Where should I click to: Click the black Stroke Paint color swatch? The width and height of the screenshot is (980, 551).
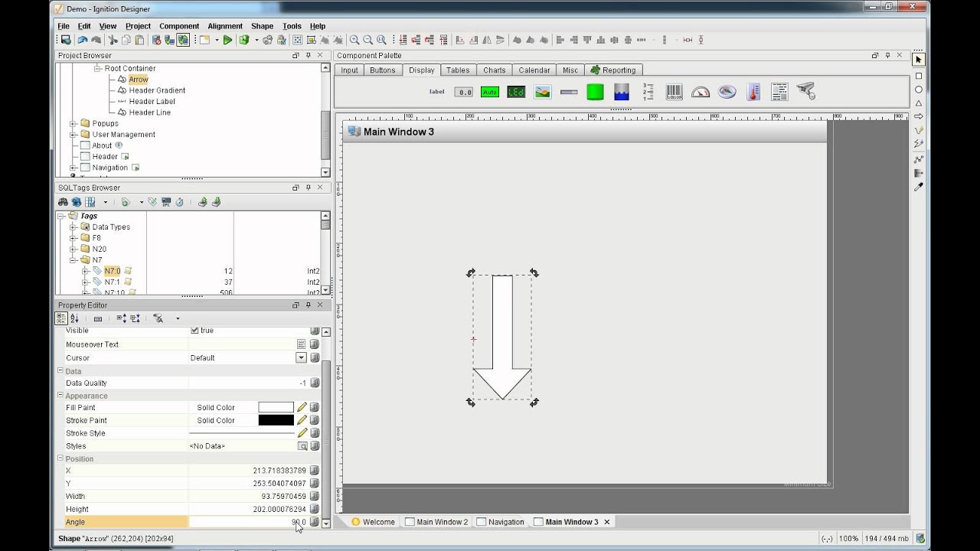click(276, 420)
